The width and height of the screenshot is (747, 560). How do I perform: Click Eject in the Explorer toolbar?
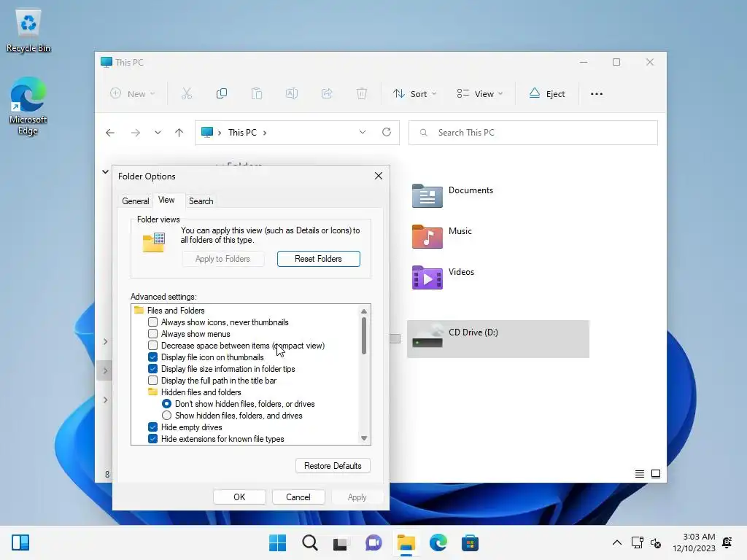[x=547, y=94]
